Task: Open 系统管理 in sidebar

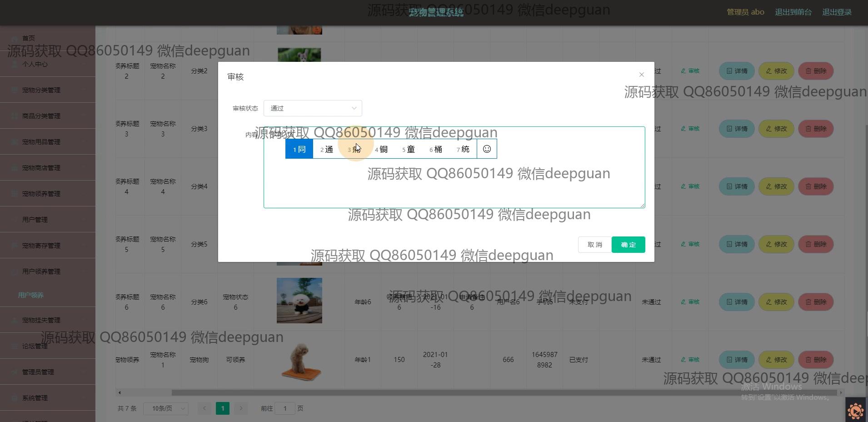Action: [48, 398]
